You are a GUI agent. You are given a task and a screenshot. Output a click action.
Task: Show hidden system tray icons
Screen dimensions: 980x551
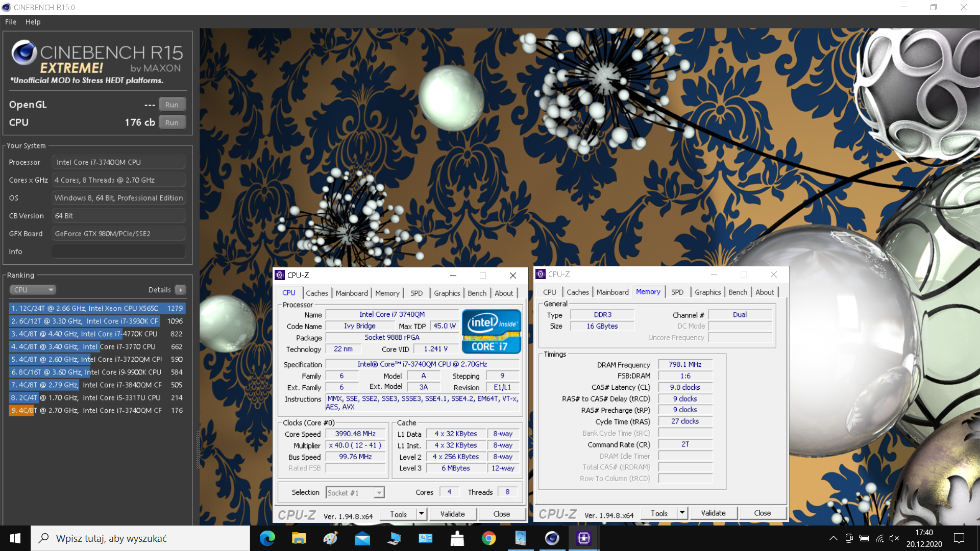[x=833, y=538]
